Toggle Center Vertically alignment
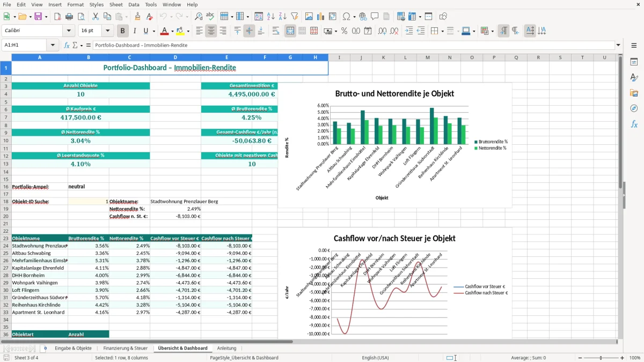This screenshot has width=644, height=362. (249, 31)
